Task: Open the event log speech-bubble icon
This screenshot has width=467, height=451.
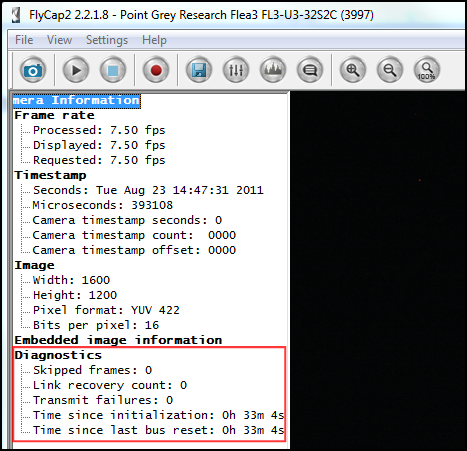Action: (310, 70)
